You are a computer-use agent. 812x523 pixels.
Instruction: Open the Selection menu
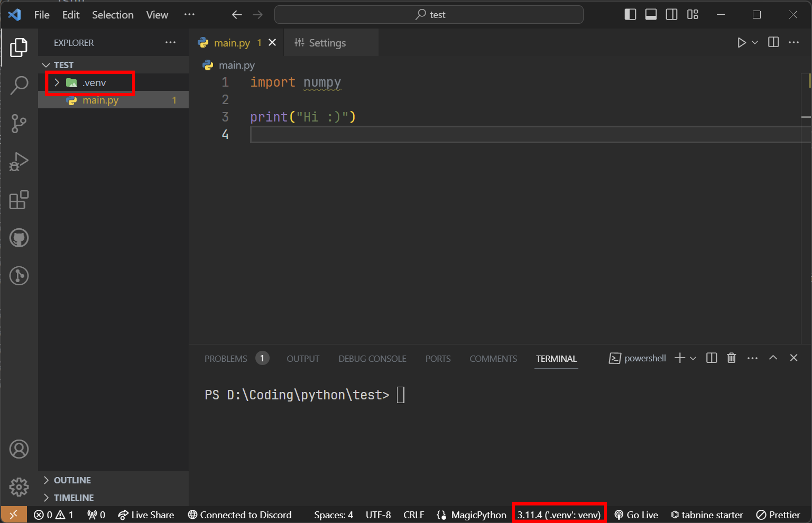click(x=113, y=15)
